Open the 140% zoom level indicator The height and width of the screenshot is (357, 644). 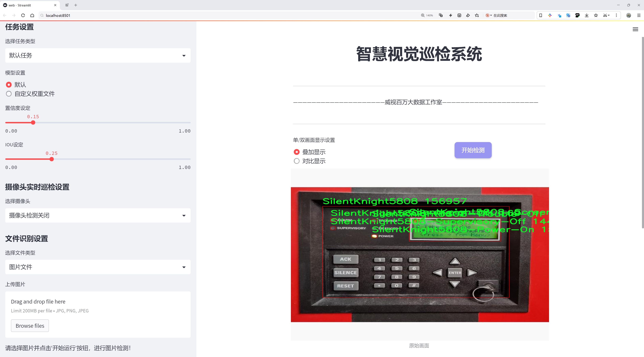point(427,15)
